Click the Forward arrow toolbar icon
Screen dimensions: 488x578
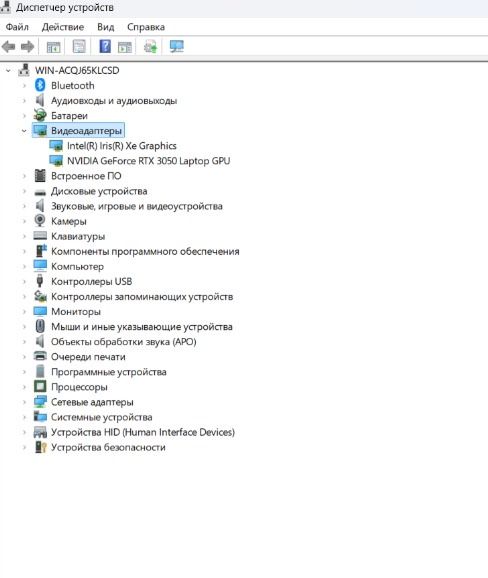click(x=28, y=47)
